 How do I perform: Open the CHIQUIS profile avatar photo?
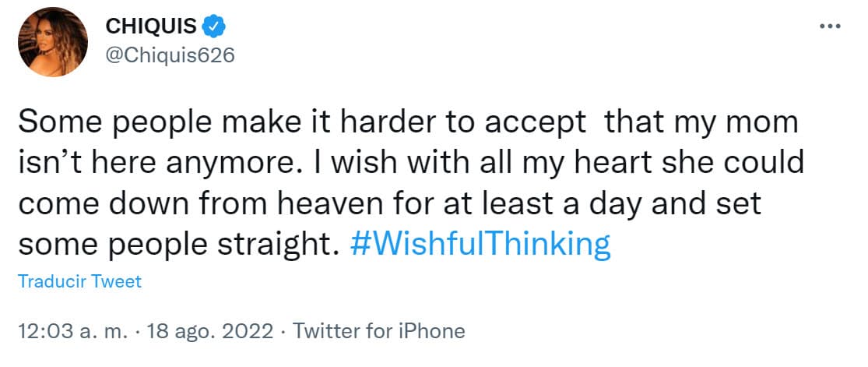[x=52, y=42]
